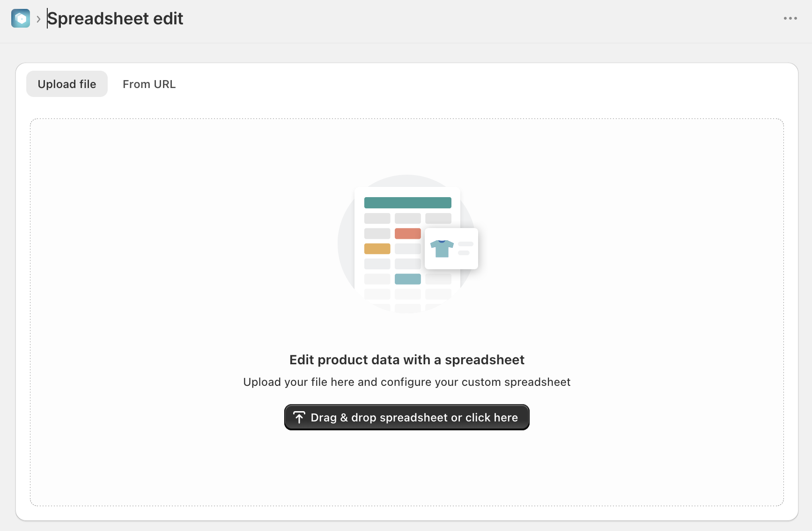812x531 pixels.
Task: Click the t-shirt icon in product card
Action: pos(442,249)
